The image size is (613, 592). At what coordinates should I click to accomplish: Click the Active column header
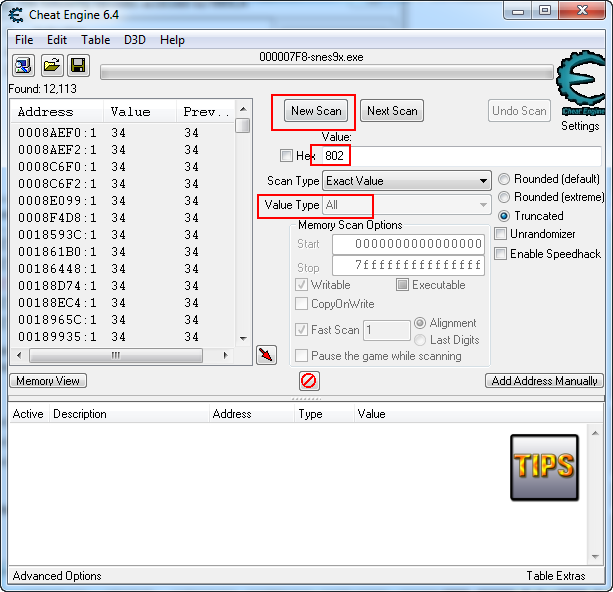[x=28, y=414]
